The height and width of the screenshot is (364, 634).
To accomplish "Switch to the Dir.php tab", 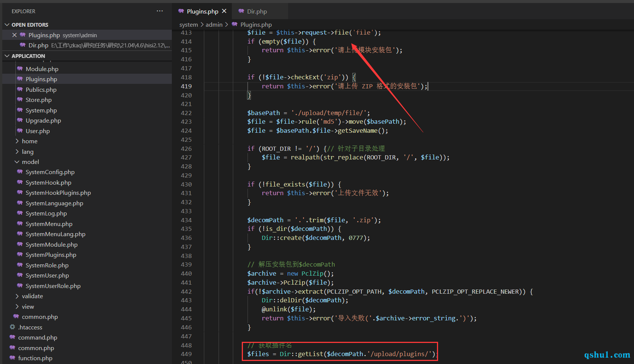I will (257, 11).
